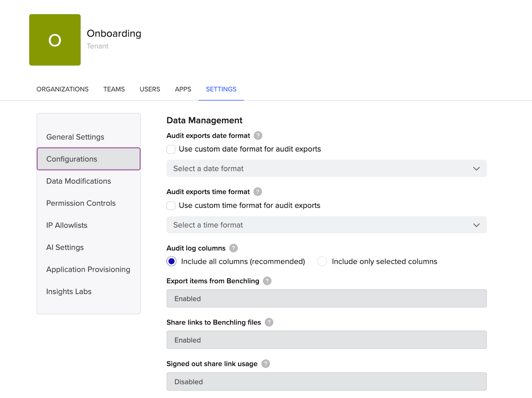
Task: Click the Export items from Benchling Enabled field
Action: pos(326,298)
